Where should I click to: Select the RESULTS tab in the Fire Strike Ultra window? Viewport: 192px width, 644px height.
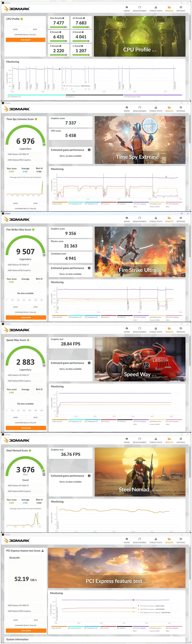tap(169, 220)
